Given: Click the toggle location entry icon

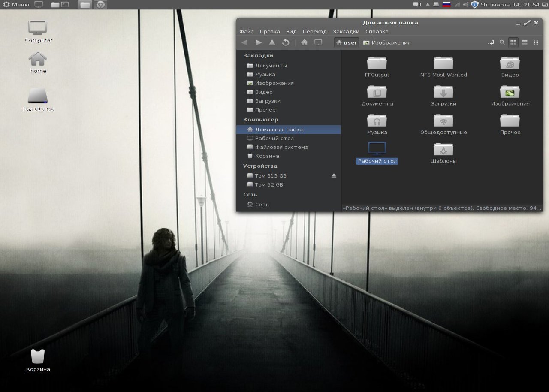Looking at the screenshot, I should [x=491, y=42].
